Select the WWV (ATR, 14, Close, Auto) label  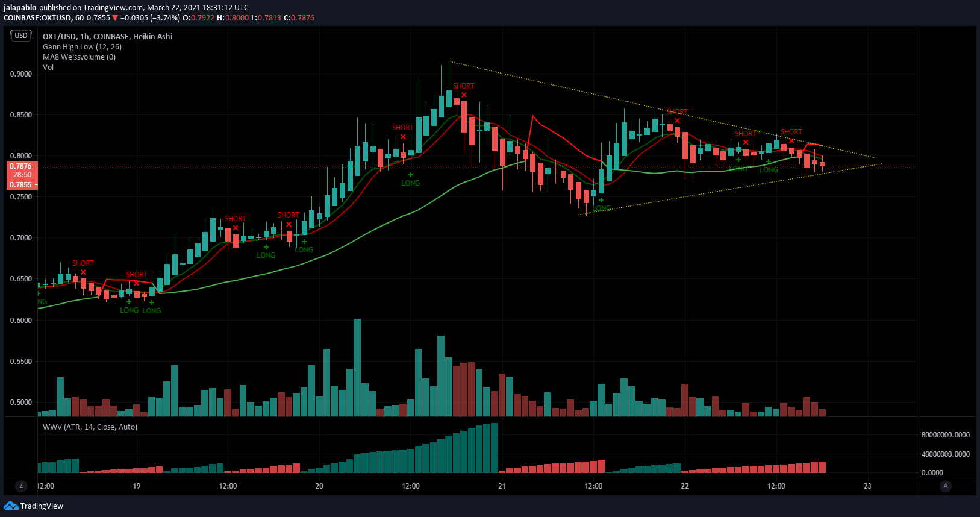(x=90, y=427)
